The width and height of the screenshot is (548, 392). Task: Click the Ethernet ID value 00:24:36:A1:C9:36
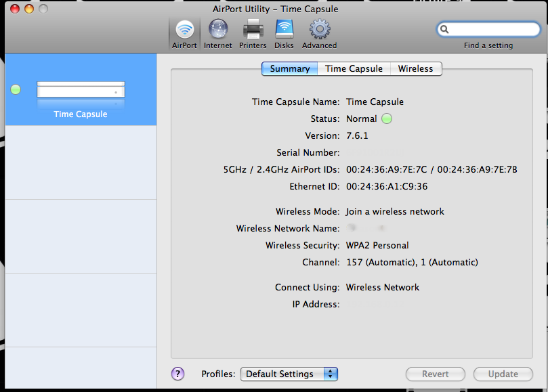click(387, 187)
